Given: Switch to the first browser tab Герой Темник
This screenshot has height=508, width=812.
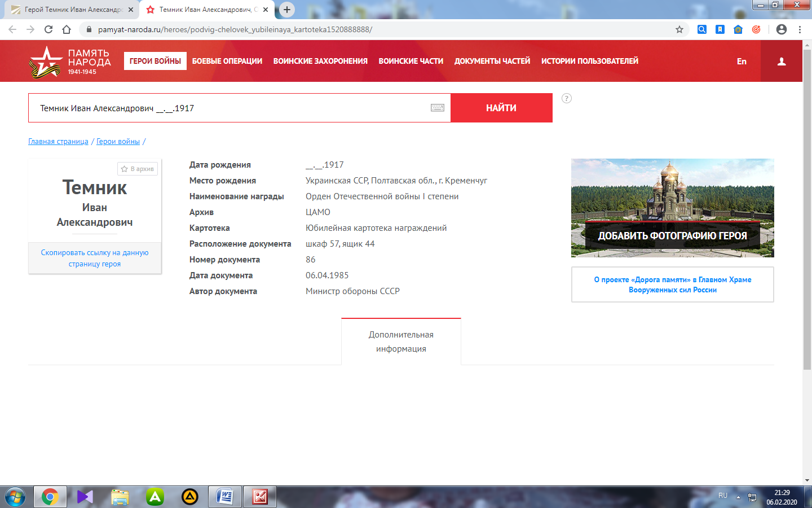Looking at the screenshot, I should tap(73, 10).
